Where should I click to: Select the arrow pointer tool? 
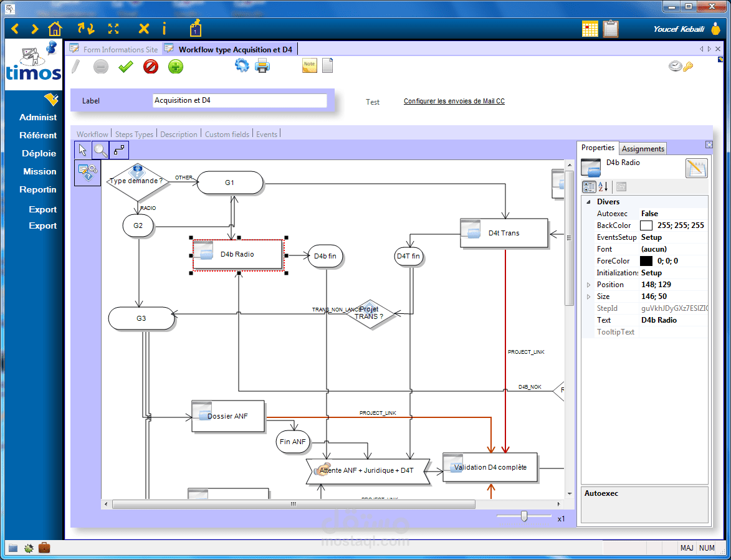pos(83,151)
